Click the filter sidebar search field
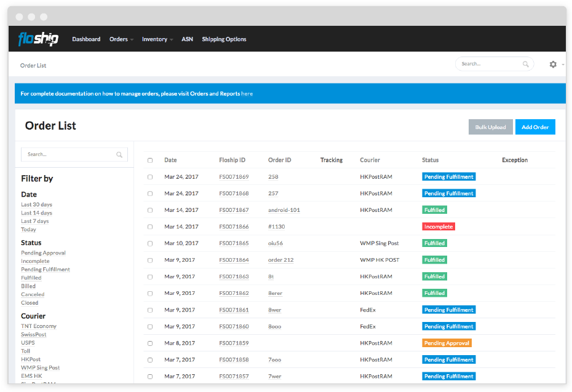This screenshot has height=392, width=572. point(68,155)
